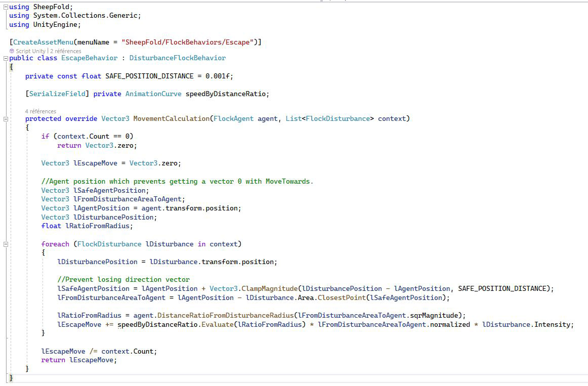The height and width of the screenshot is (386, 588).
Task: Click the override keyword
Action: click(81, 119)
